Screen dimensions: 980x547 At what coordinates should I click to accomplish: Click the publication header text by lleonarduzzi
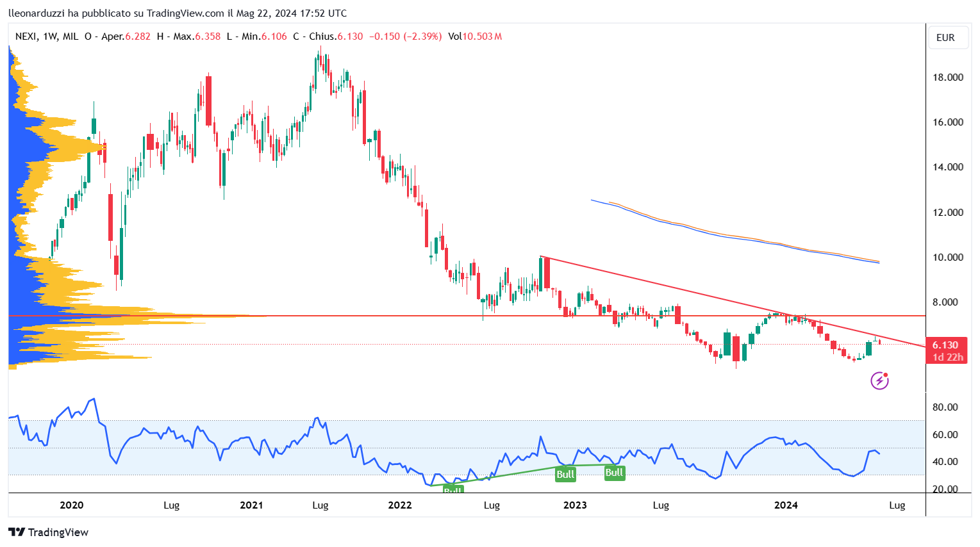178,13
